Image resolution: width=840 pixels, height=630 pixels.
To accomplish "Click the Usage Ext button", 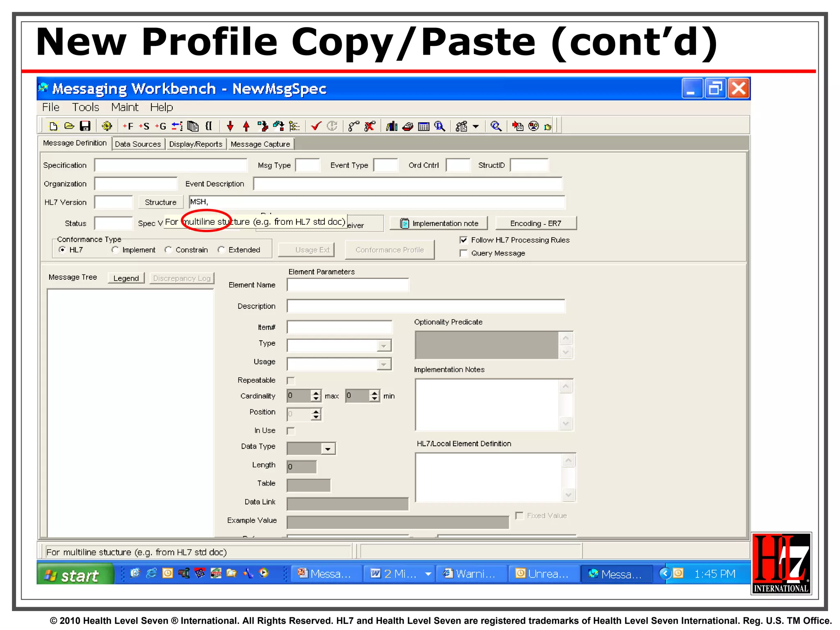I will coord(306,250).
